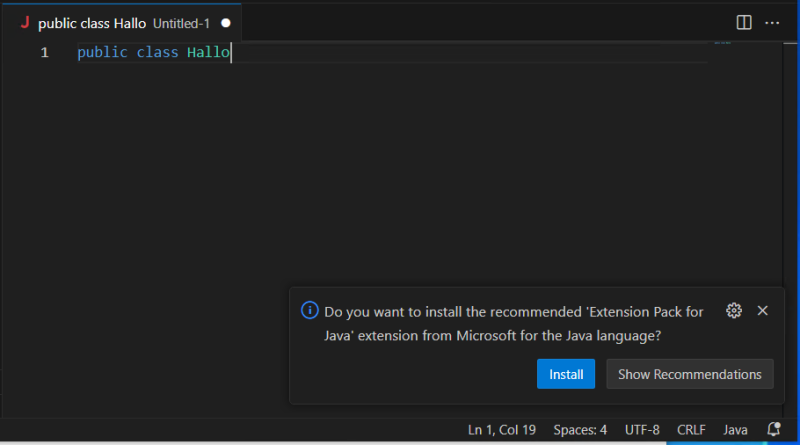The height and width of the screenshot is (445, 800).
Task: Click line number 1 in the gutter
Action: [44, 53]
